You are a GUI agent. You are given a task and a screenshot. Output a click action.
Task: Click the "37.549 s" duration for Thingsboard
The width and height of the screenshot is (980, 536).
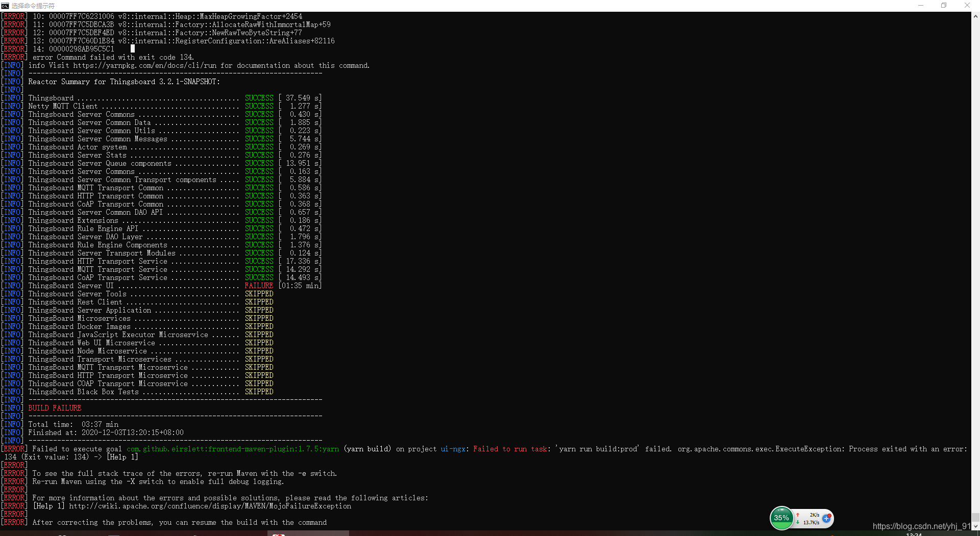tap(302, 98)
